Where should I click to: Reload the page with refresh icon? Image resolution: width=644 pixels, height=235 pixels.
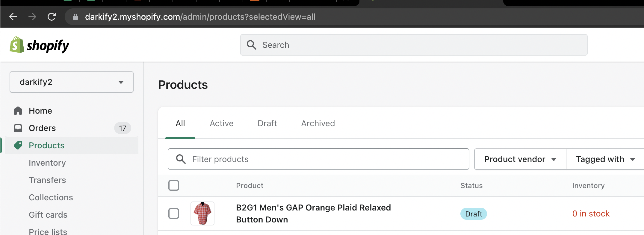click(x=52, y=17)
